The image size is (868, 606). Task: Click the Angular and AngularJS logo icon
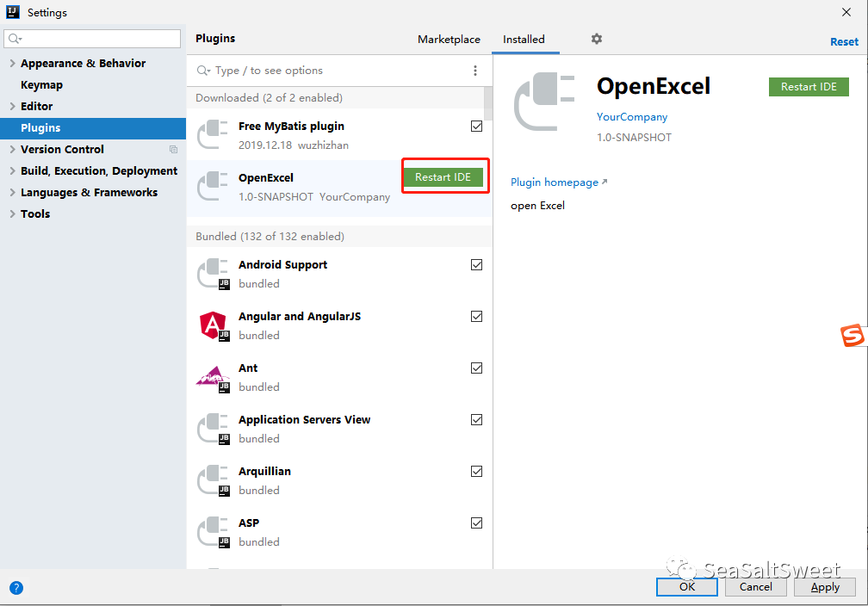(x=214, y=325)
